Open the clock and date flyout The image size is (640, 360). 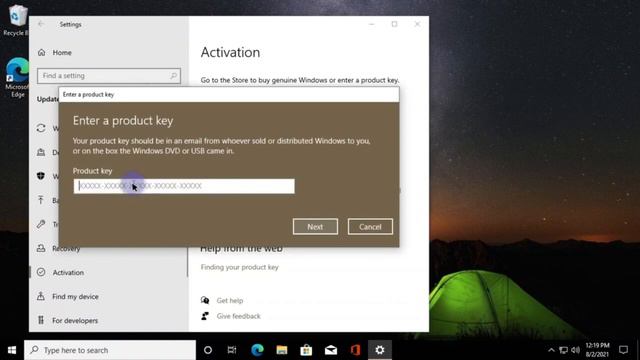[598, 350]
